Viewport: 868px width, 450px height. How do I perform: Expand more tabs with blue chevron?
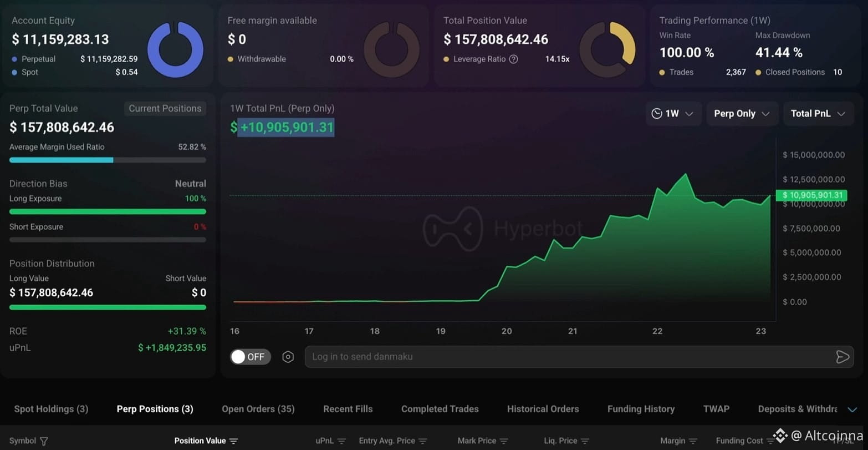(x=852, y=409)
